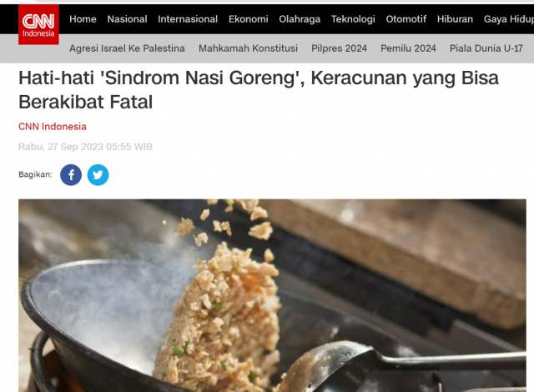
Task: Click the CNN Indonesia author link
Action: pos(53,127)
